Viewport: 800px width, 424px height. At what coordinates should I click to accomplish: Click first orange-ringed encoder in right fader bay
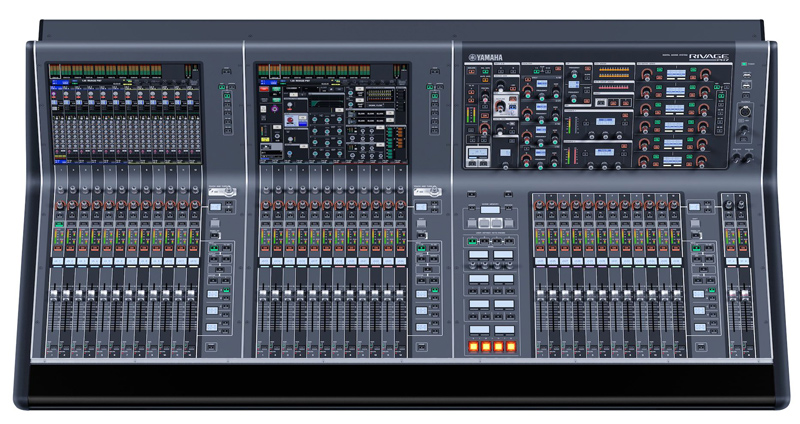pyautogui.click(x=539, y=206)
